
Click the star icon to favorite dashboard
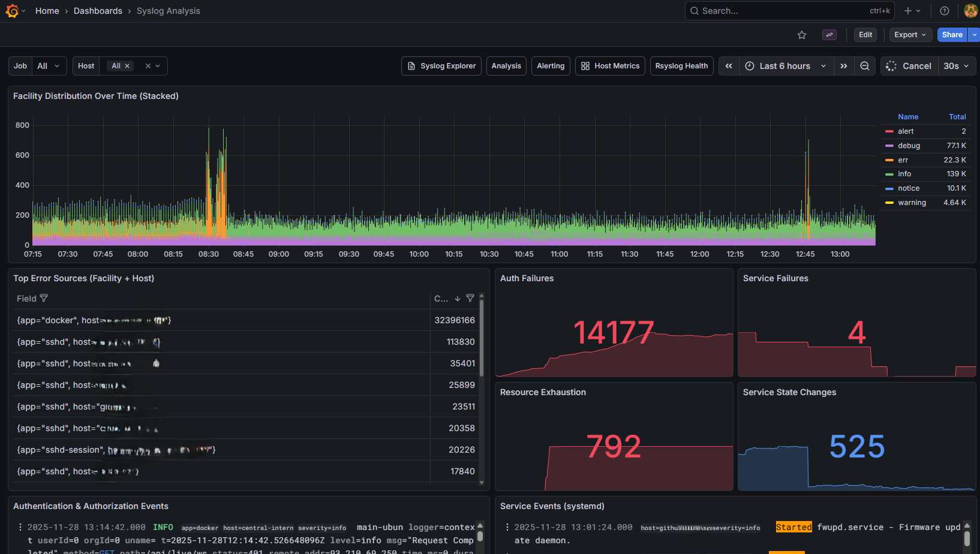pyautogui.click(x=802, y=35)
